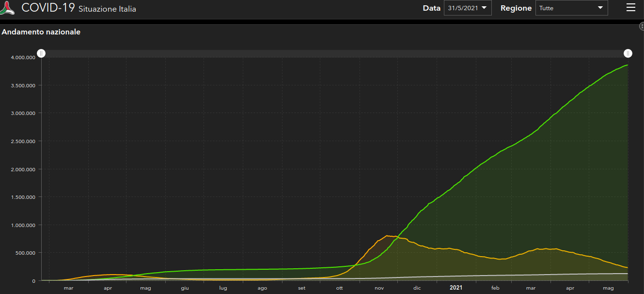The width and height of the screenshot is (644, 294).
Task: Click the Italian tricolor dashboard logo
Action: 8,8
